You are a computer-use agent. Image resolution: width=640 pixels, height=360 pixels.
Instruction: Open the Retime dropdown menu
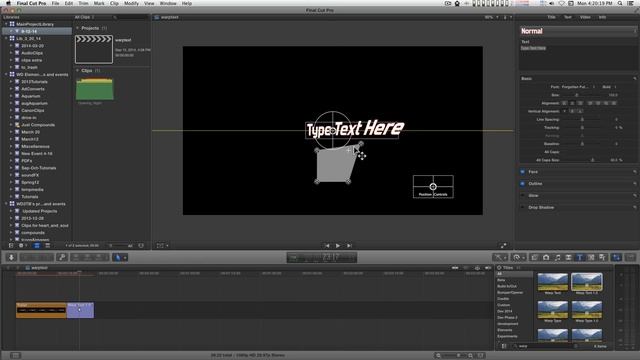coord(518,257)
